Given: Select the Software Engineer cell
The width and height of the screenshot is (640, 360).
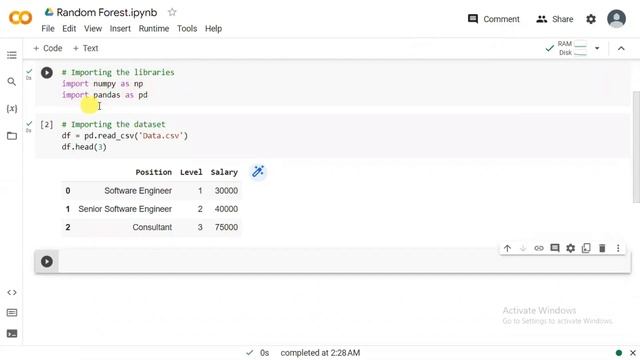Looking at the screenshot, I should click(138, 191).
